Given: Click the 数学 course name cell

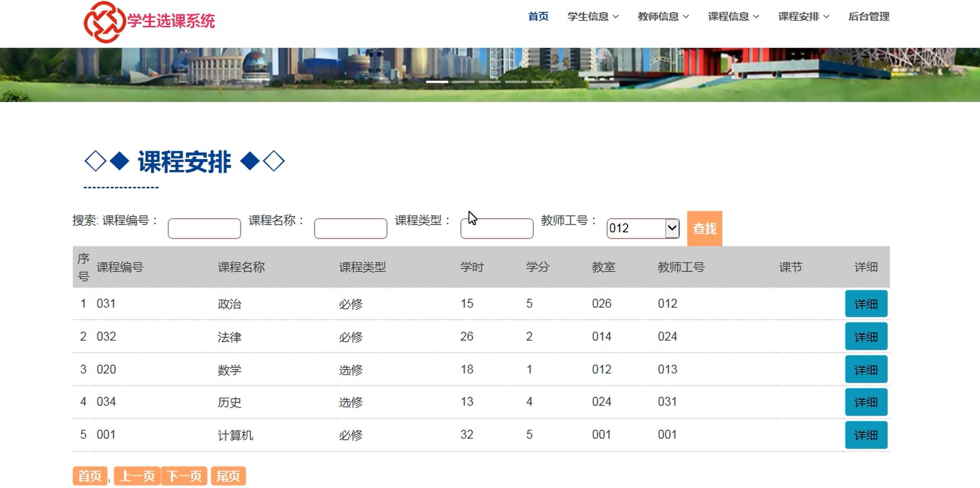Looking at the screenshot, I should [x=229, y=369].
